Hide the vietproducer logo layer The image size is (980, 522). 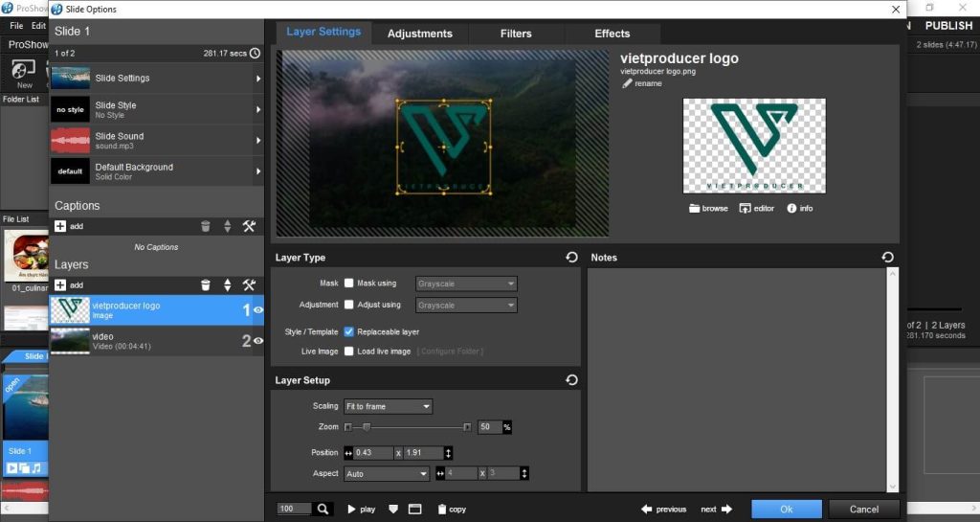tap(258, 310)
